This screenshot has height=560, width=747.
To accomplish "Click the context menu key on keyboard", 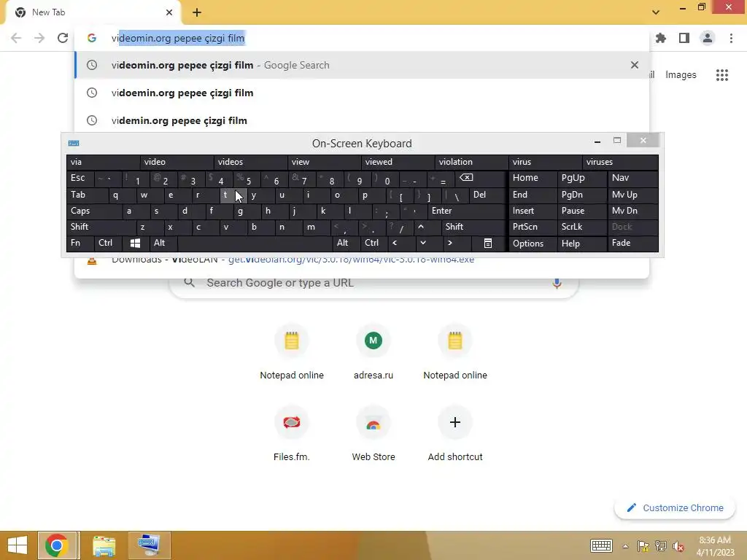I will (x=488, y=244).
